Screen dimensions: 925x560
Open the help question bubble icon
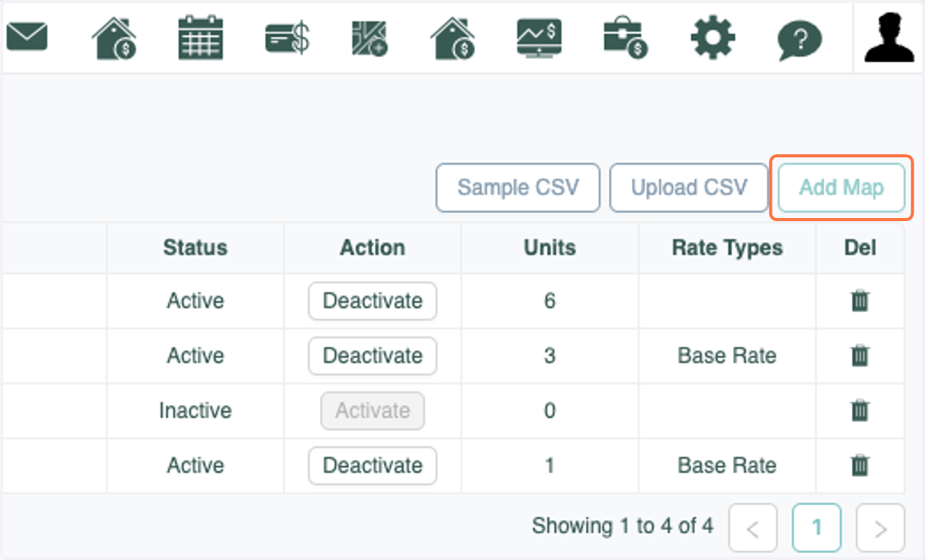799,39
